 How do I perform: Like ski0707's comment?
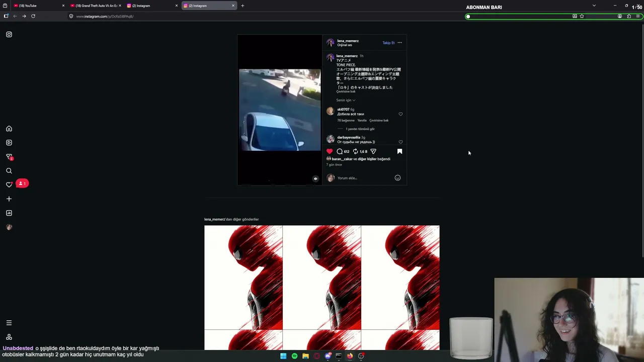[400, 114]
